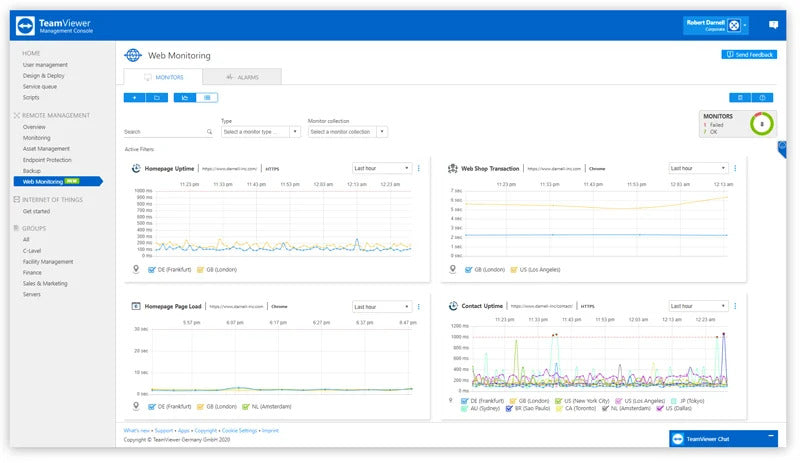
Task: Click the folder icon in the monitors toolbar
Action: 157,98
